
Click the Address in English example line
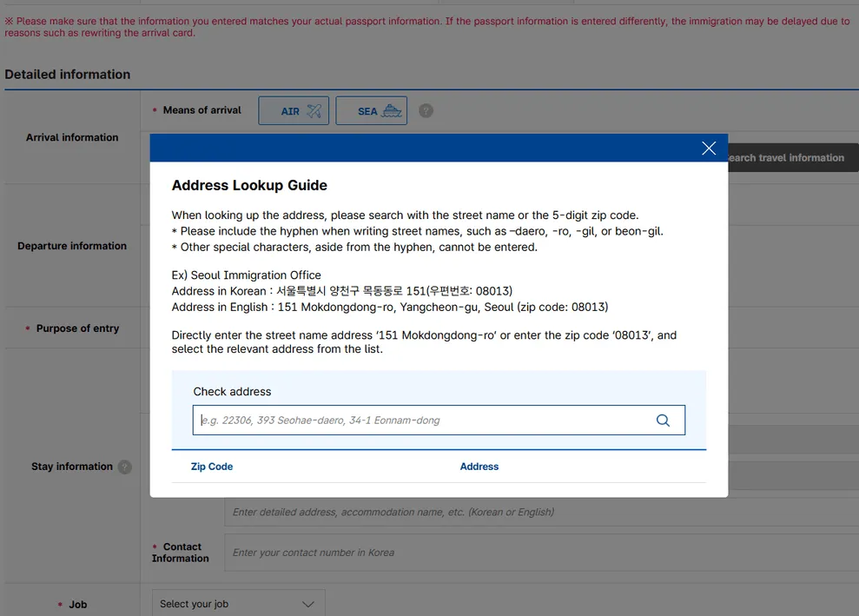click(389, 307)
